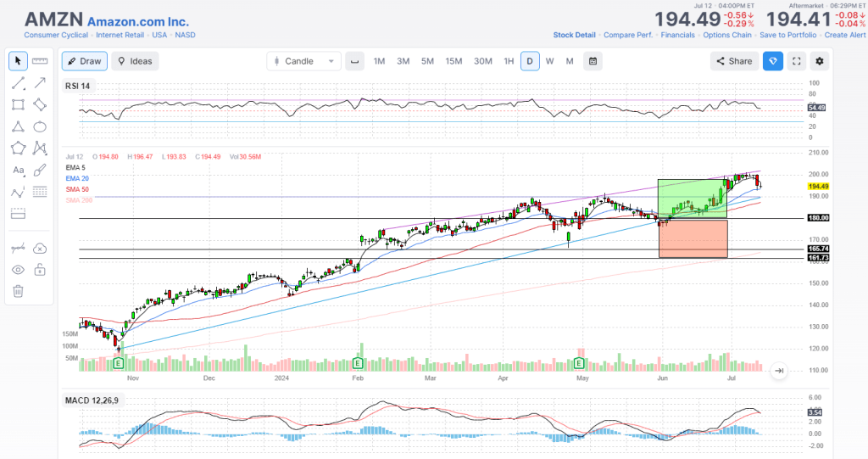868x459 pixels.
Task: Click the scroll-to-latest arrow on chart
Action: (779, 370)
